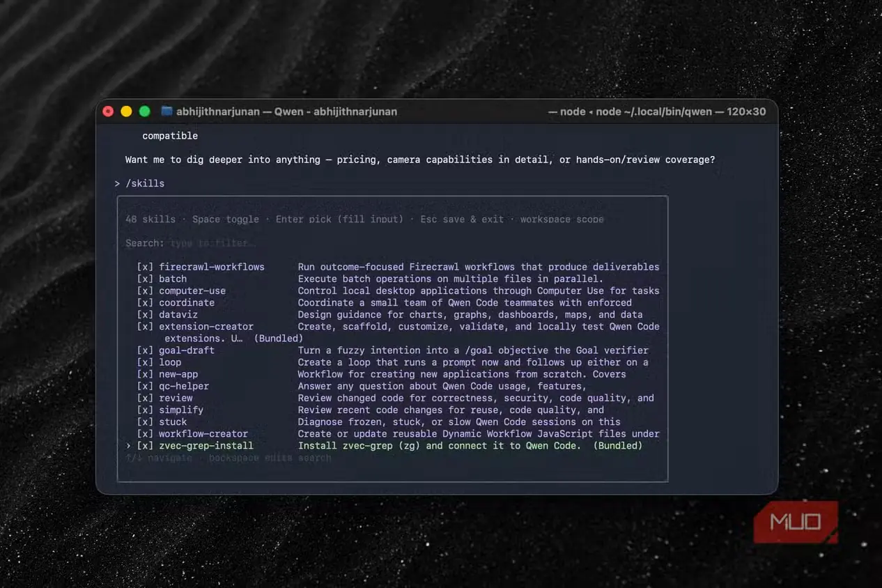Click the 'extensions. U… (Bundled)' continuation line
882x588 pixels.
tap(233, 339)
